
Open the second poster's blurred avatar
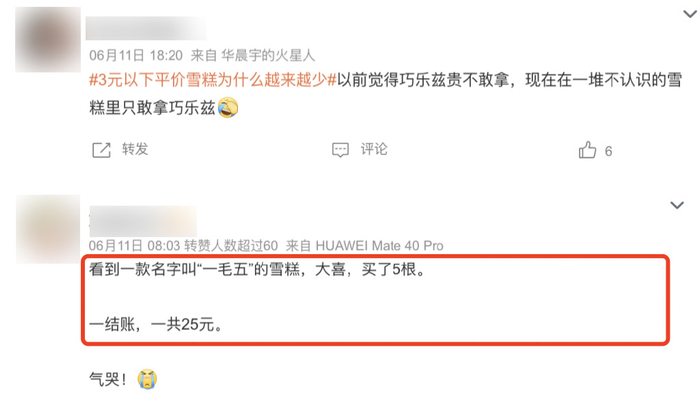[48, 229]
